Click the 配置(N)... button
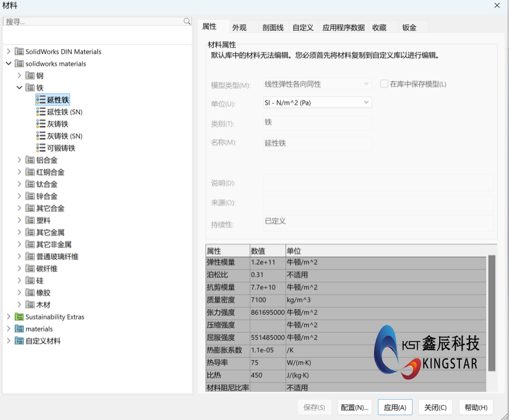This screenshot has width=509, height=420. [x=354, y=407]
